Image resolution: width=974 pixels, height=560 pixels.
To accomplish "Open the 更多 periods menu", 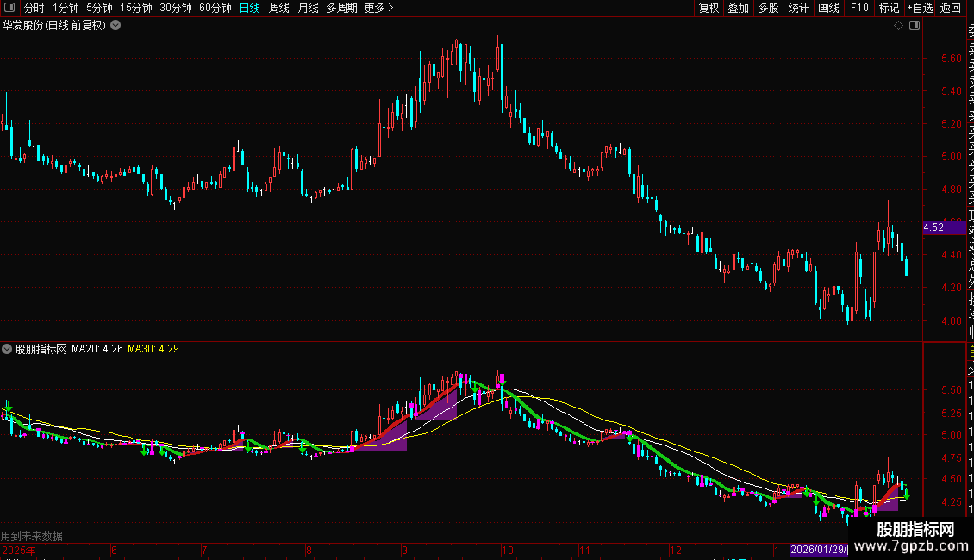I will [379, 8].
